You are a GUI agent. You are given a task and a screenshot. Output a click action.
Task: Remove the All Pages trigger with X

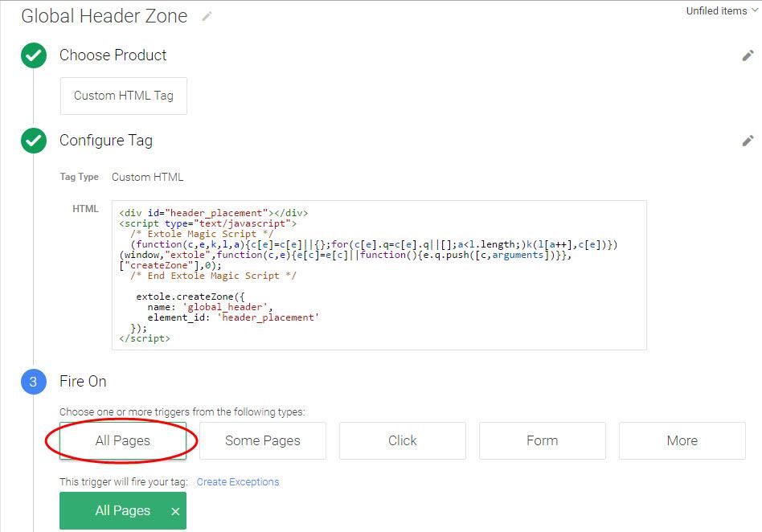175,511
